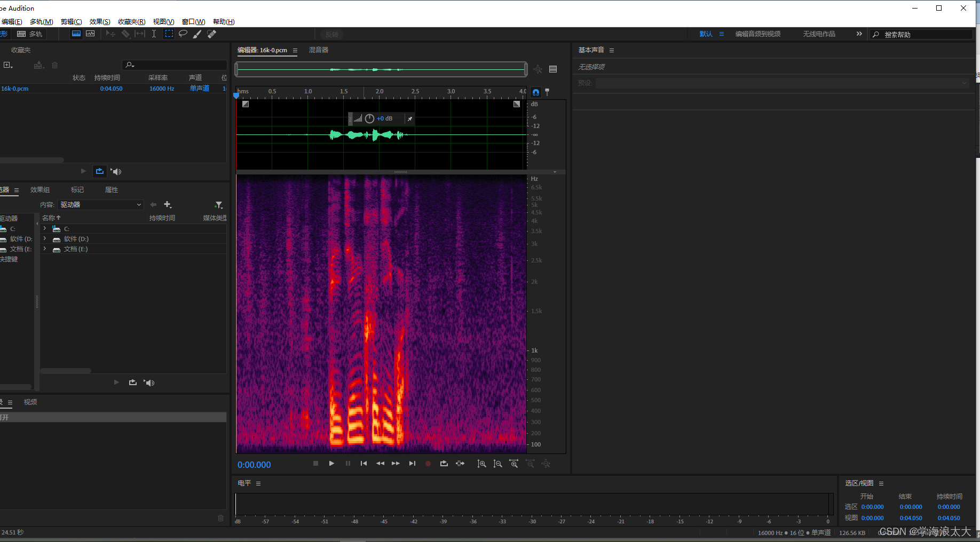
Task: Select the 16k-0.pcm file row
Action: [x=113, y=89]
